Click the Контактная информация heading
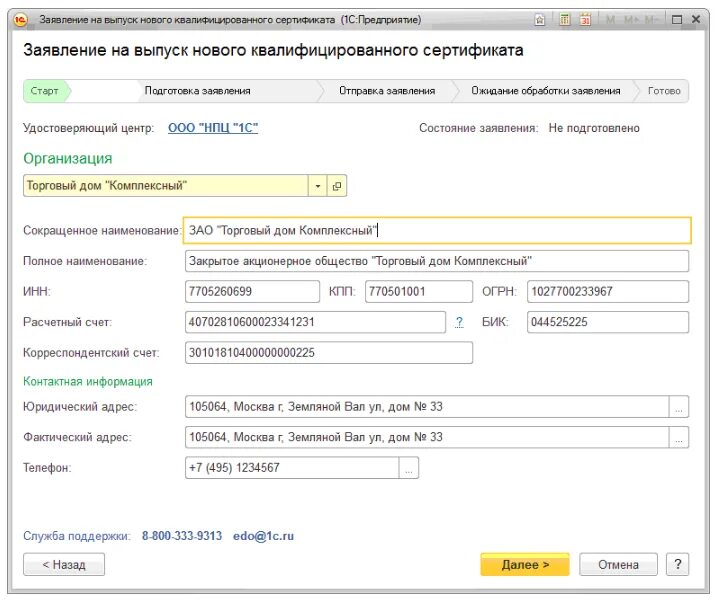This screenshot has width=715, height=600. pyautogui.click(x=88, y=382)
